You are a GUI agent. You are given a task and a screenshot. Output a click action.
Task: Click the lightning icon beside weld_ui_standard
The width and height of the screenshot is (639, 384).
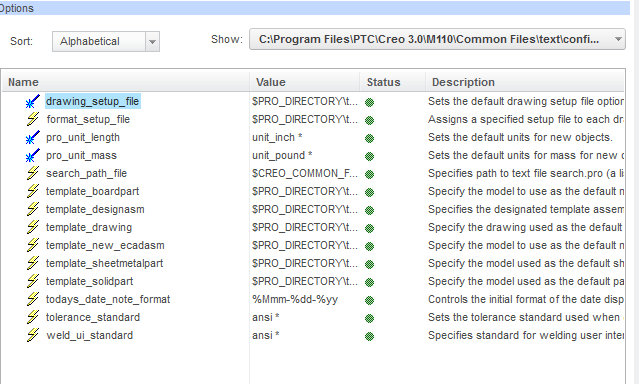33,335
